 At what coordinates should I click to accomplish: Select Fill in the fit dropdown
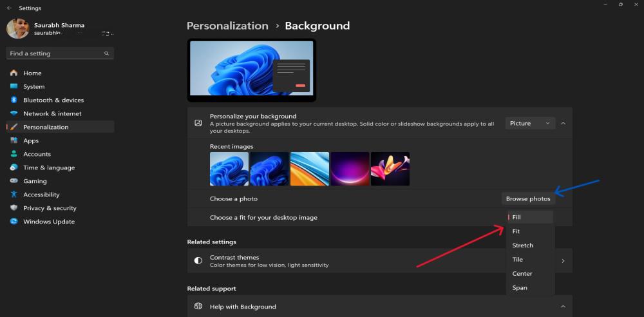pos(530,217)
